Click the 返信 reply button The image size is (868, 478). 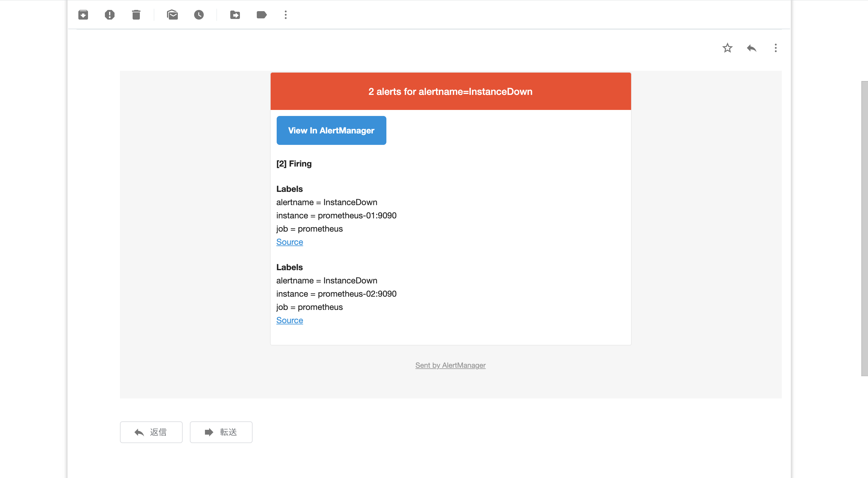tap(151, 432)
